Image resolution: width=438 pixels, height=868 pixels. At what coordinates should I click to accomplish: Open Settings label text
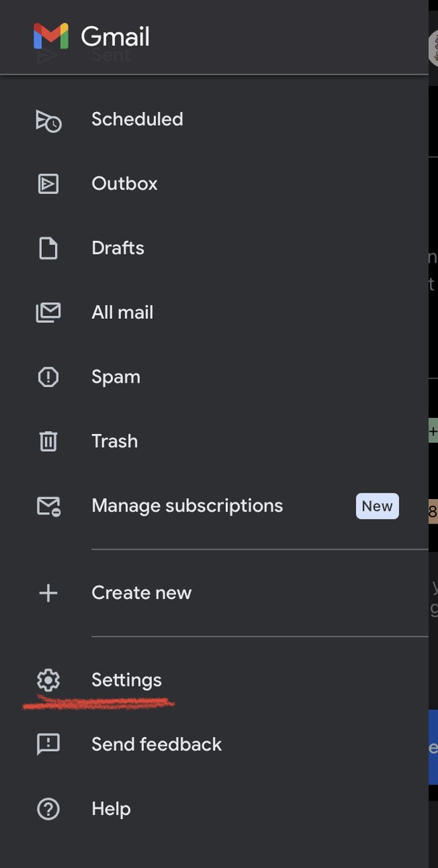[127, 680]
